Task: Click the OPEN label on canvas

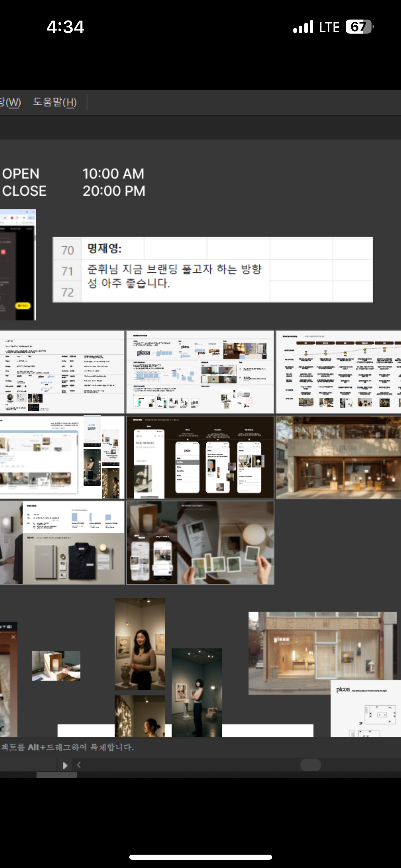Action: click(x=21, y=174)
